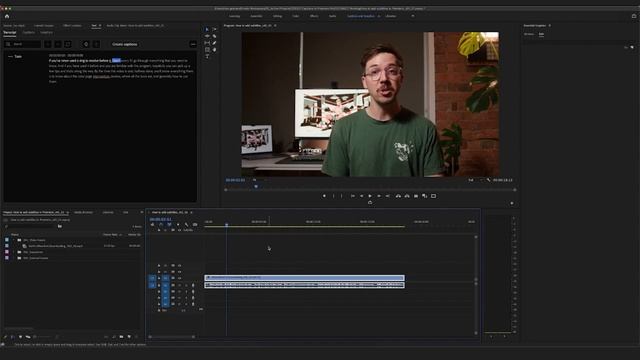Switch to the Editing workspace

(x=278, y=16)
